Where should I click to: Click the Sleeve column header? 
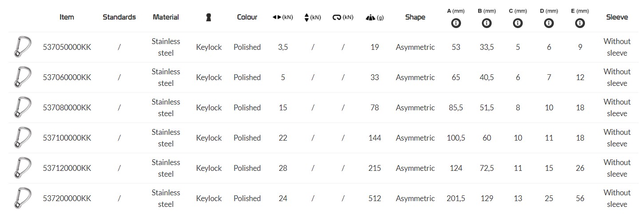pos(617,17)
